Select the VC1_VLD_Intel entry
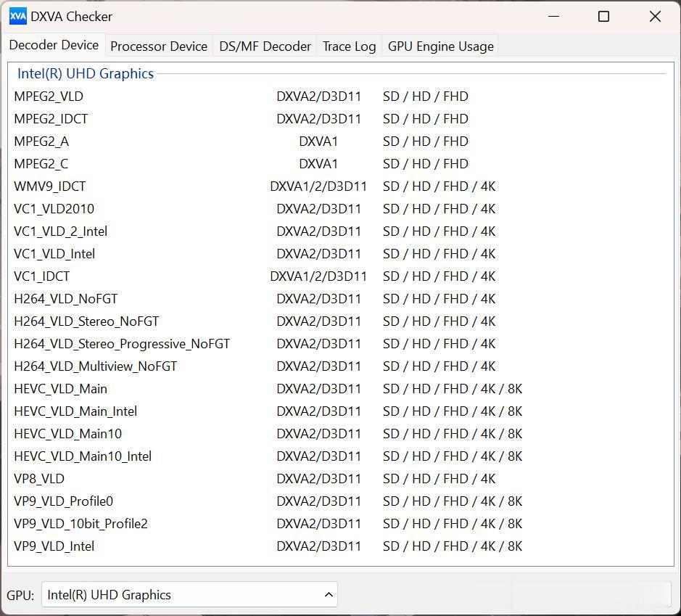The width and height of the screenshot is (681, 616). [341, 254]
